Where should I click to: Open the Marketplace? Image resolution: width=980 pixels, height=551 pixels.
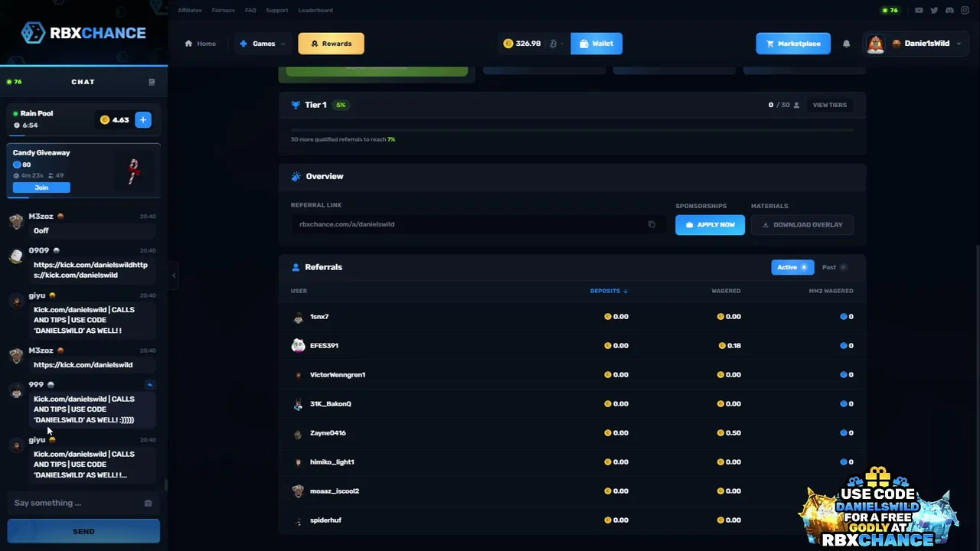pyautogui.click(x=793, y=44)
